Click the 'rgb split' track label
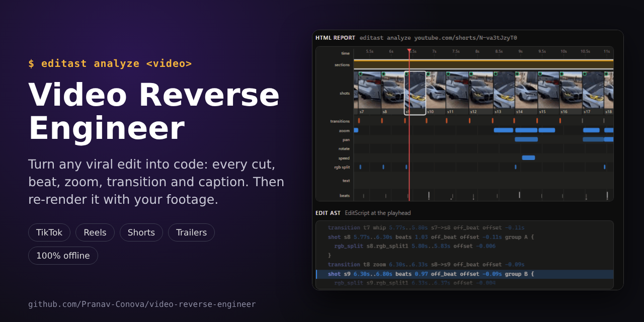The height and width of the screenshot is (322, 644). [342, 167]
